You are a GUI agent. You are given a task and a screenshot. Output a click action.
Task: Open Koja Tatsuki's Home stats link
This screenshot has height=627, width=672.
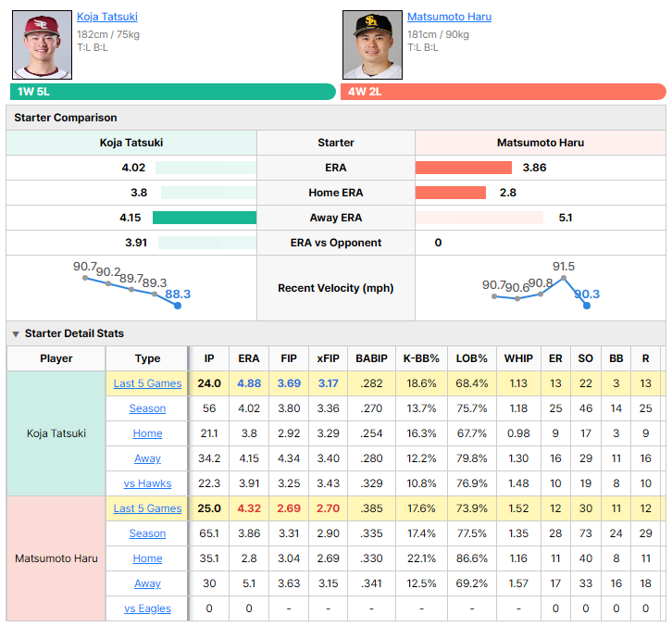[x=147, y=433]
